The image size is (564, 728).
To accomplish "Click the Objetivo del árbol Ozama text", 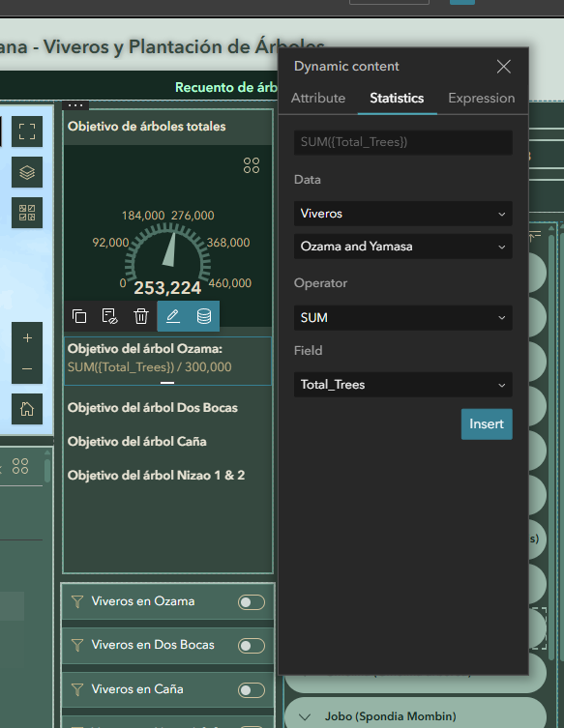I will (144, 349).
